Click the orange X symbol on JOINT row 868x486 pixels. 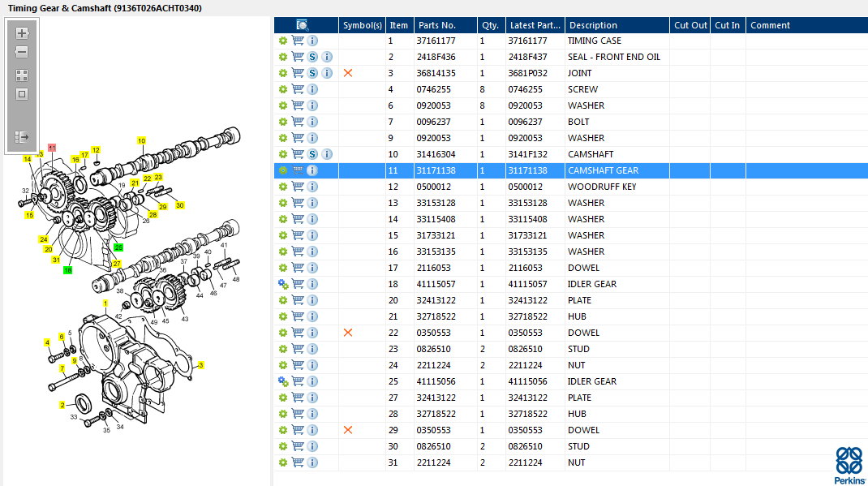click(348, 73)
